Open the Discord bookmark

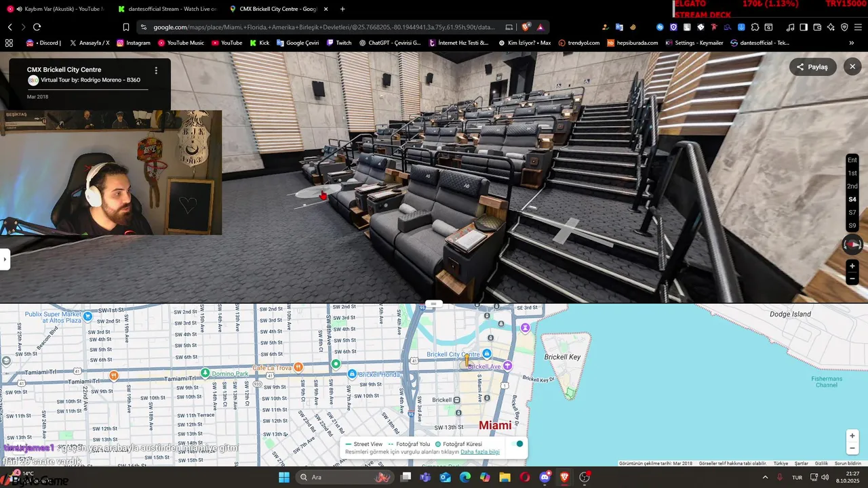[x=43, y=43]
